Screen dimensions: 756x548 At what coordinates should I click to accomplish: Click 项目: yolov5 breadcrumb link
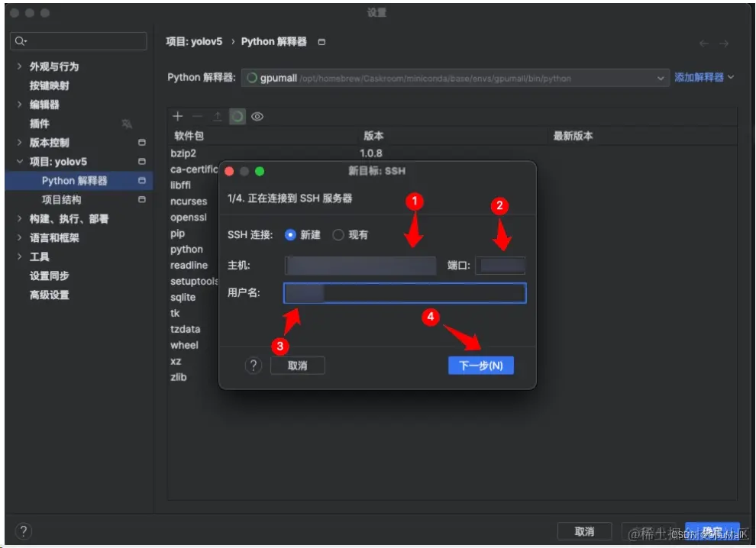pyautogui.click(x=194, y=42)
